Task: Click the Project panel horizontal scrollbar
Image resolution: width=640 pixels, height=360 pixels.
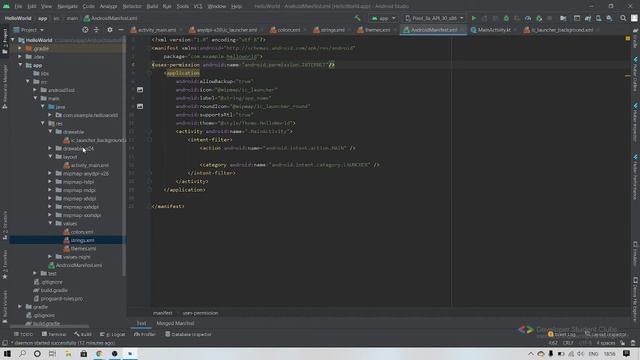Action: click(50, 326)
